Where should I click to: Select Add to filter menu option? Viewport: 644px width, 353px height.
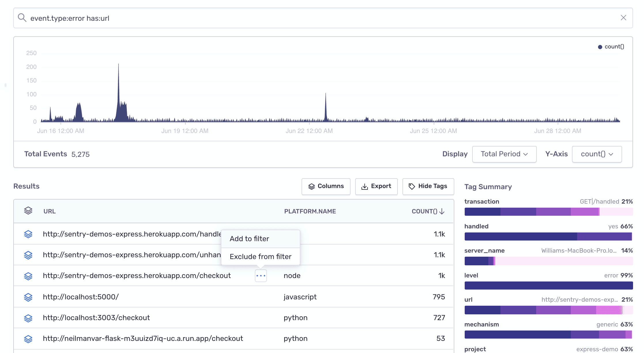[249, 239]
